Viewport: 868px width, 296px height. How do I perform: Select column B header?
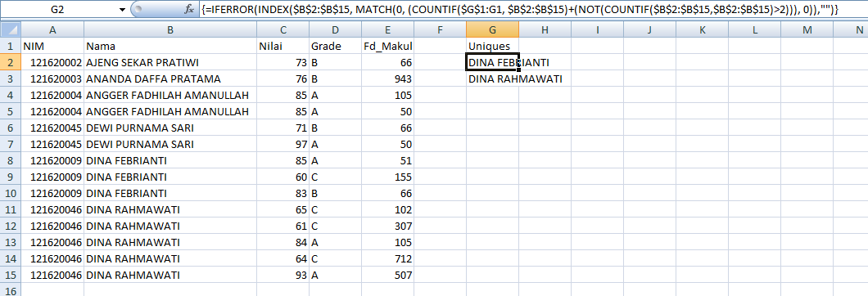(170, 30)
